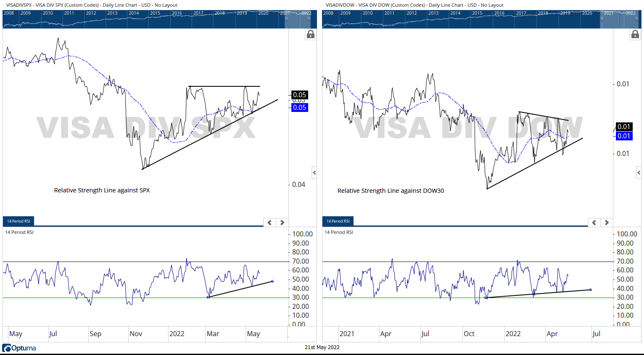Click the left arrow beside SPX RSI tab
The image size is (644, 355).
(x=270, y=223)
